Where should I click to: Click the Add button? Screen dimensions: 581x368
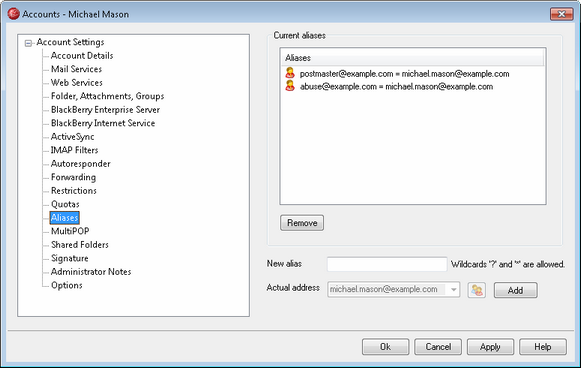515,290
